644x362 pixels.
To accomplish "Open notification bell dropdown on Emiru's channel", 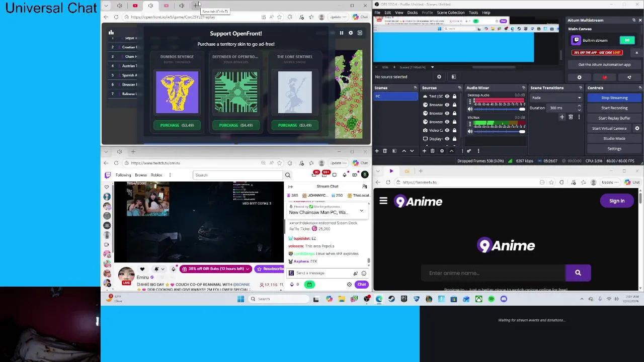I will point(159,269).
